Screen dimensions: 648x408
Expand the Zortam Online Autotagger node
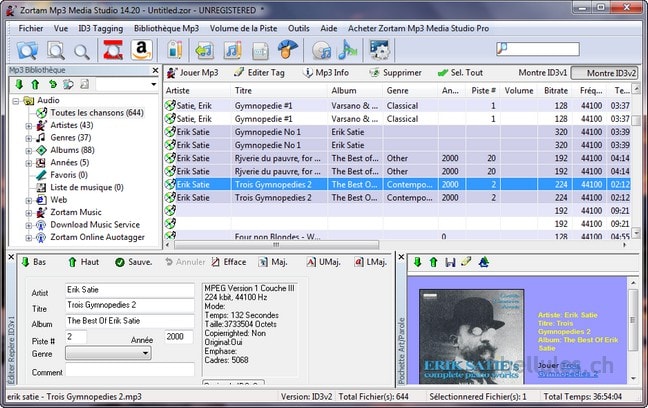tap(29, 238)
